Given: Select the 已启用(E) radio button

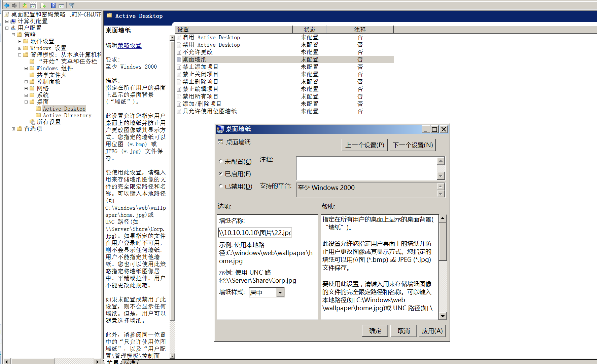Looking at the screenshot, I should click(x=220, y=174).
